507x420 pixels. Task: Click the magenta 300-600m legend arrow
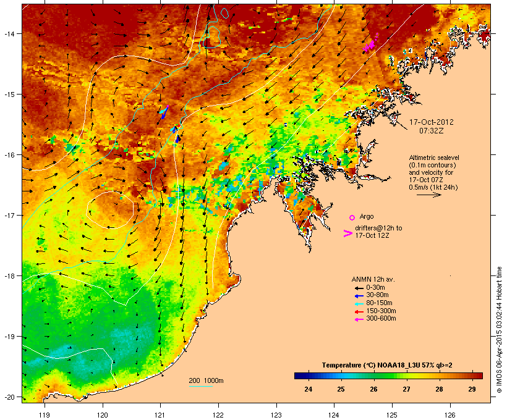359,319
